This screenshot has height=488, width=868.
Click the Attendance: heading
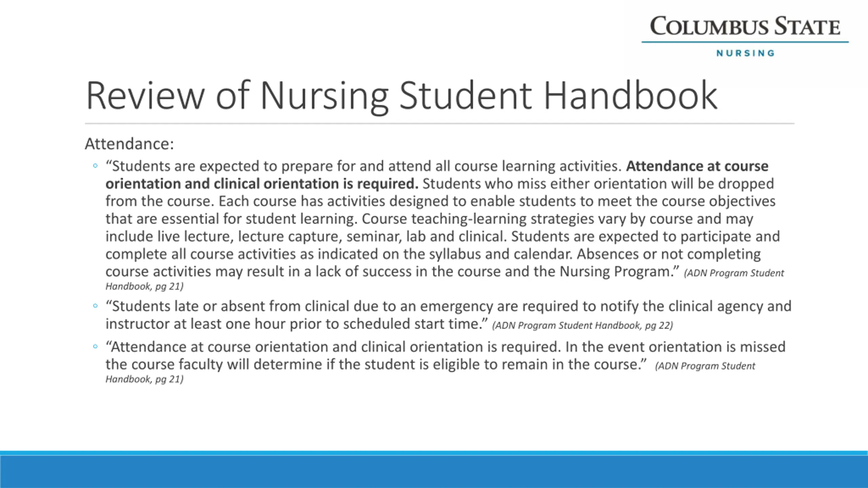coord(129,144)
